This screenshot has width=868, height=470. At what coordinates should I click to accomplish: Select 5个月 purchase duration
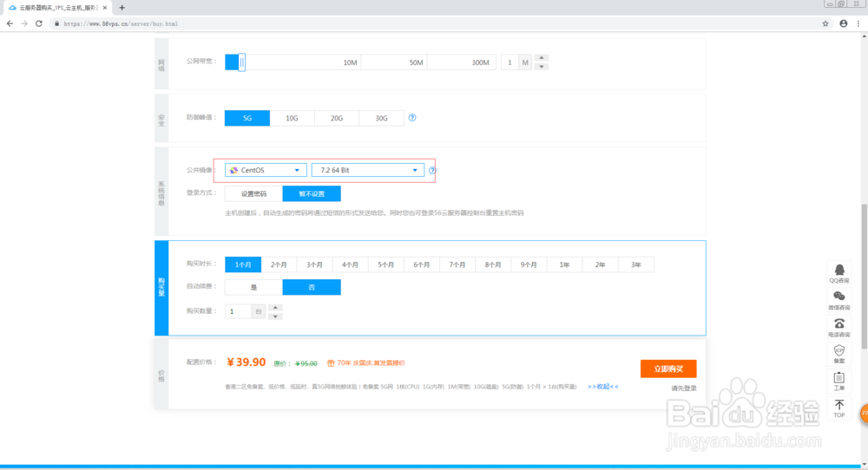coord(386,264)
